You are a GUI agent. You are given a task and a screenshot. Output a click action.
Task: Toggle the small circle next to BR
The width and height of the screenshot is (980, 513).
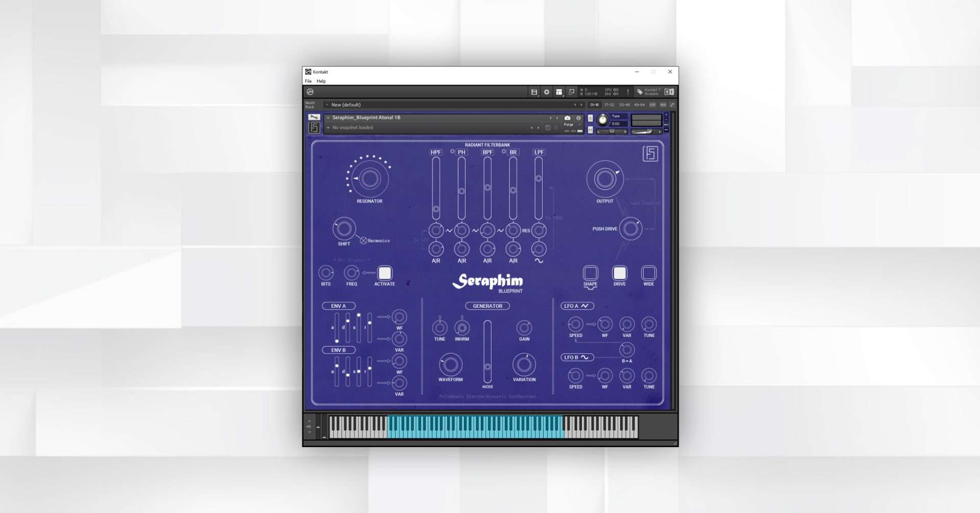point(504,152)
